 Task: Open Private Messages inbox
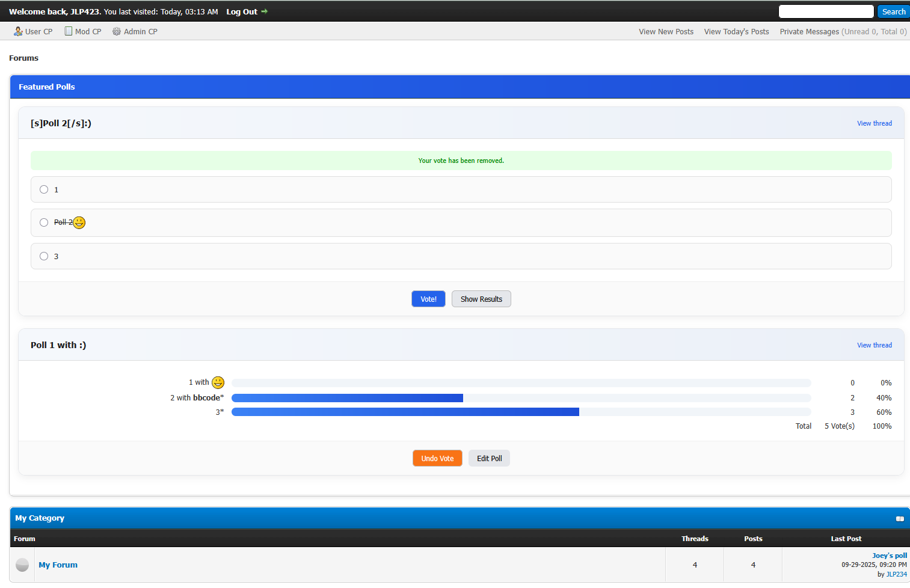[x=809, y=32]
